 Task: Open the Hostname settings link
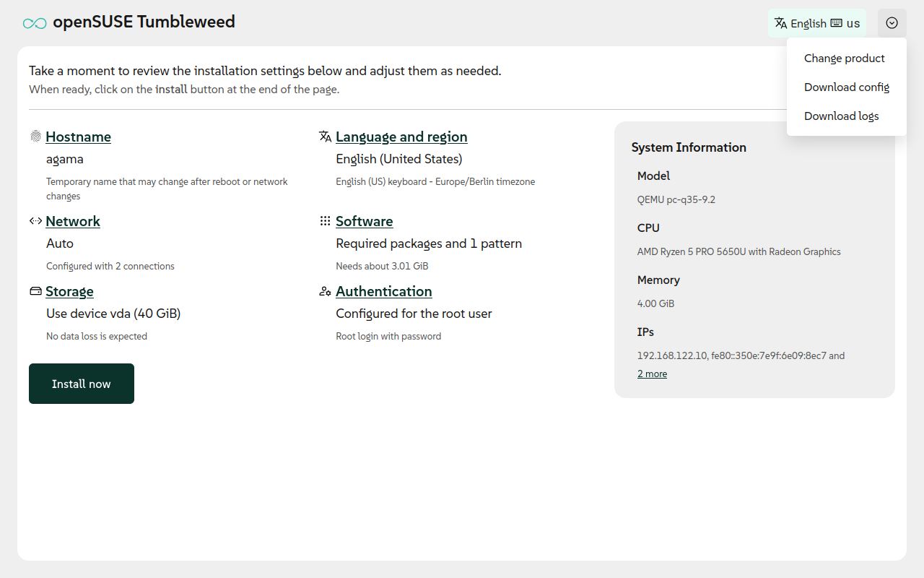pyautogui.click(x=78, y=137)
